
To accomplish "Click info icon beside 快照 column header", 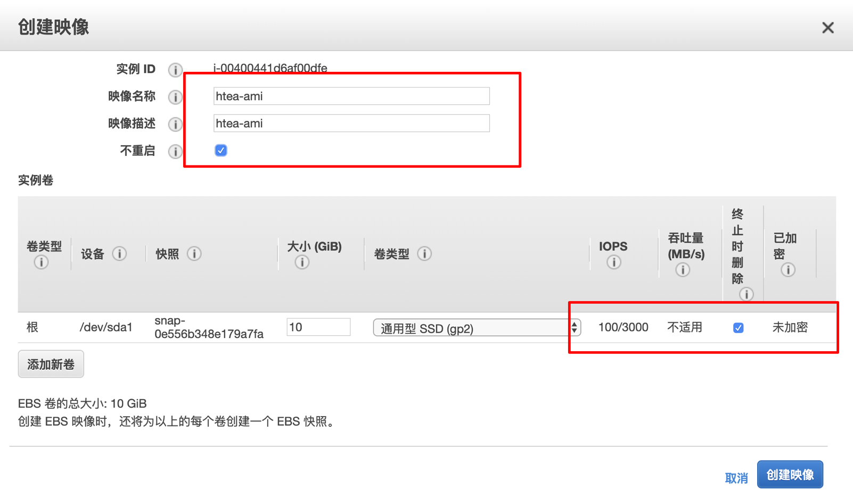I will click(194, 254).
